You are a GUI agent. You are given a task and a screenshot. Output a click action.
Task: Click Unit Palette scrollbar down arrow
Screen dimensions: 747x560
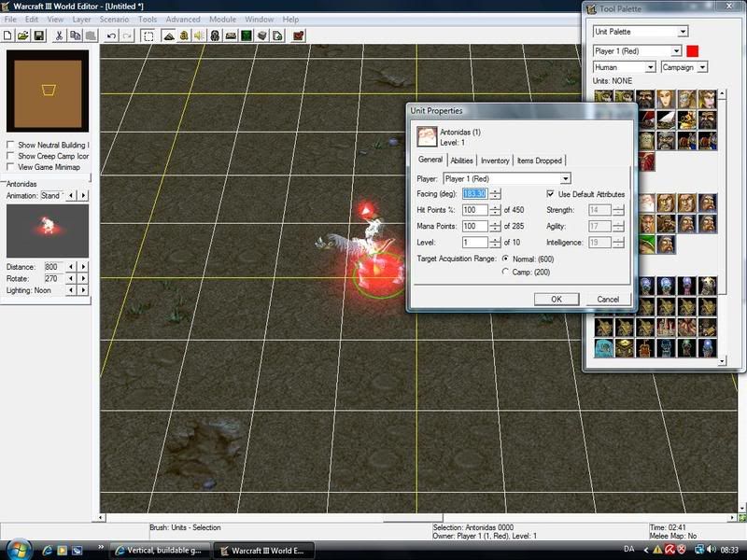pyautogui.click(x=722, y=361)
